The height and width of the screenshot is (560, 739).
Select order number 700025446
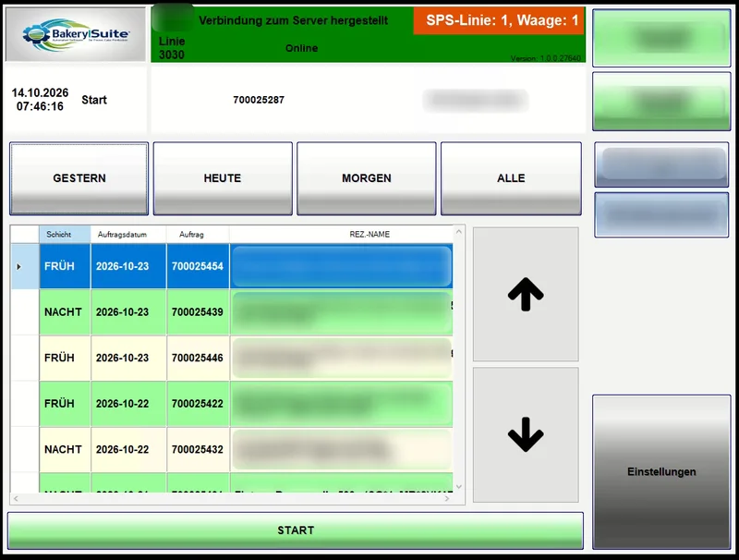click(x=198, y=358)
